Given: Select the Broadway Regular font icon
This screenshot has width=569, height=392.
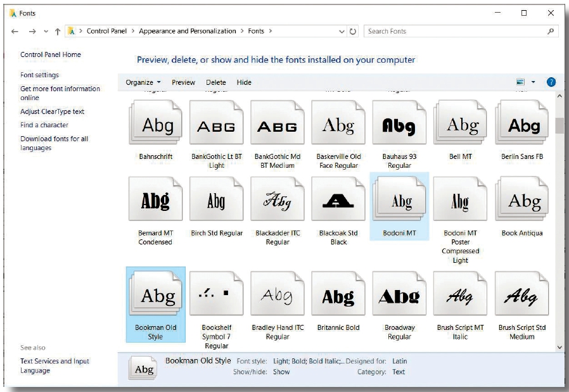Looking at the screenshot, I should (x=399, y=293).
